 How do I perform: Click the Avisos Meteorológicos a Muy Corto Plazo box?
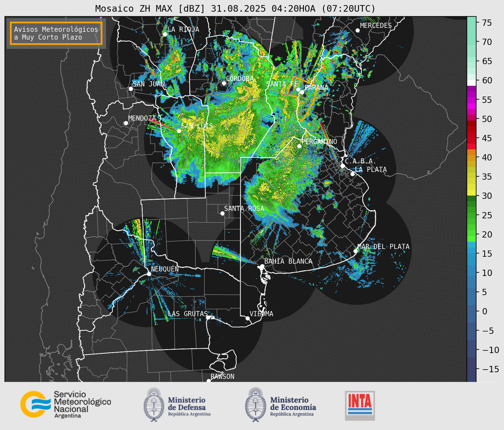(56, 33)
